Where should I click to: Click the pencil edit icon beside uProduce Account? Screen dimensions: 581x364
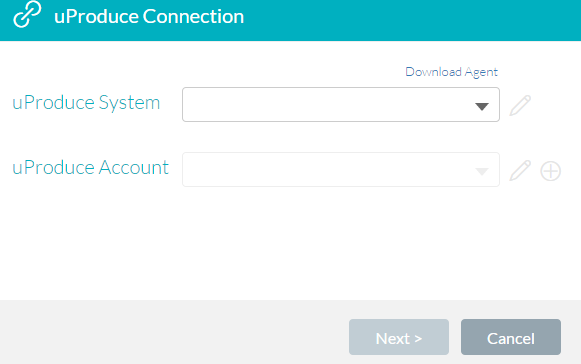(520, 171)
